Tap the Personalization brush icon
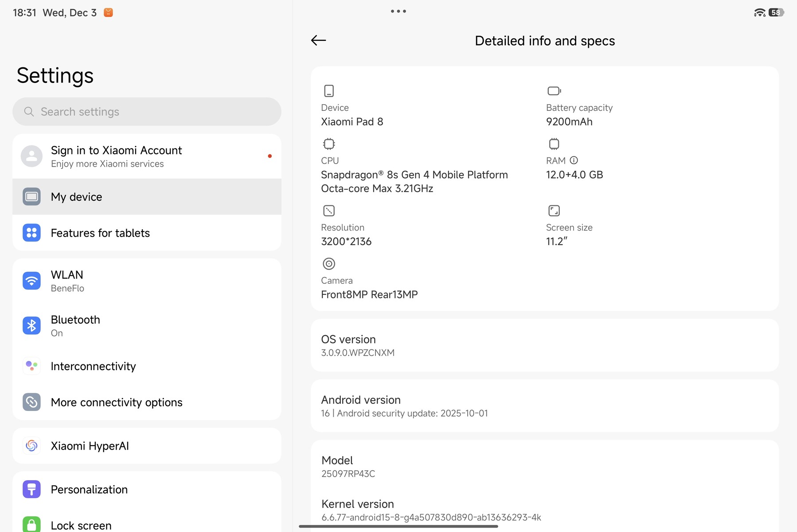 tap(31, 489)
